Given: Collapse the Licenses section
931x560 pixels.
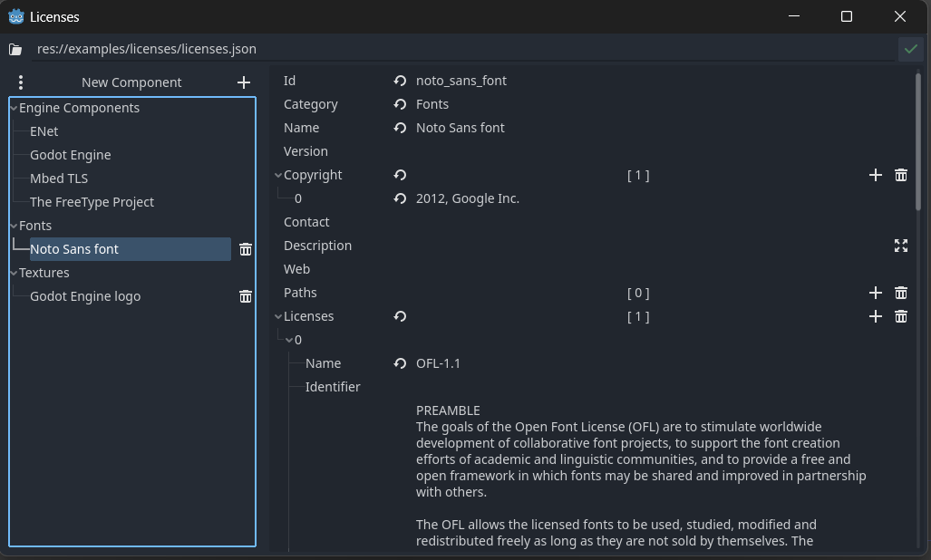Looking at the screenshot, I should pyautogui.click(x=278, y=316).
